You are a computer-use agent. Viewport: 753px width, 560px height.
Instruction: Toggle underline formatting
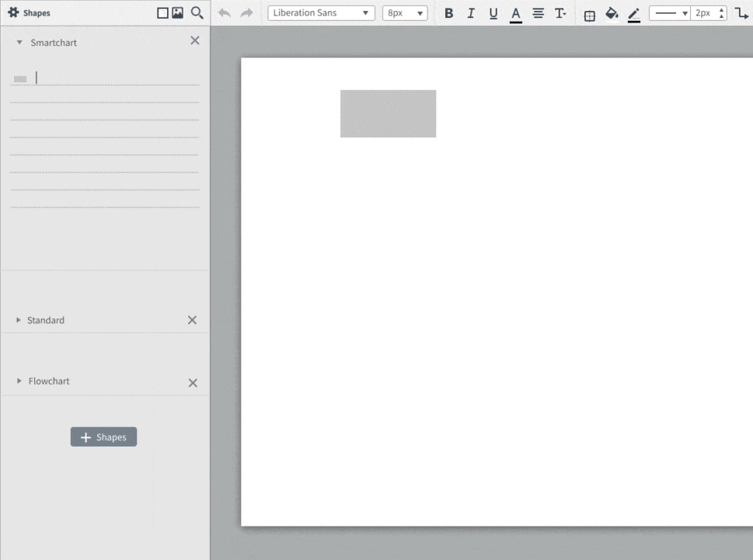click(493, 13)
